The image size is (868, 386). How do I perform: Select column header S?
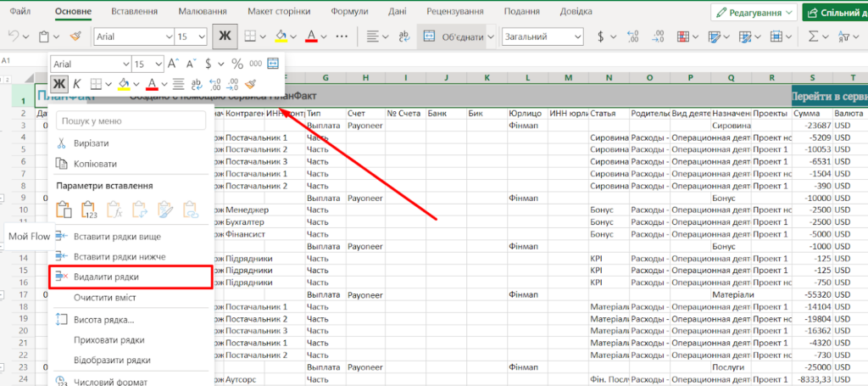point(812,78)
